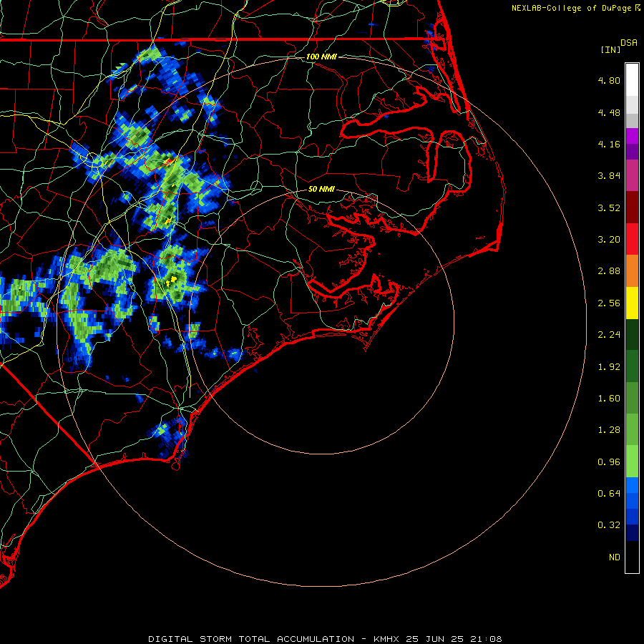644x644 pixels.
Task: Click the Digital Storm Total Accumulation caption
Action: pos(251,639)
